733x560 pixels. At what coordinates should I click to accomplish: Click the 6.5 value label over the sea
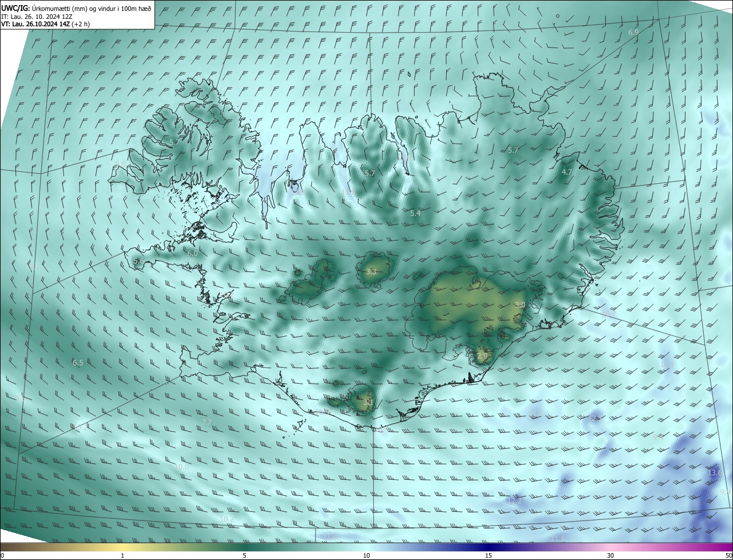tap(78, 363)
